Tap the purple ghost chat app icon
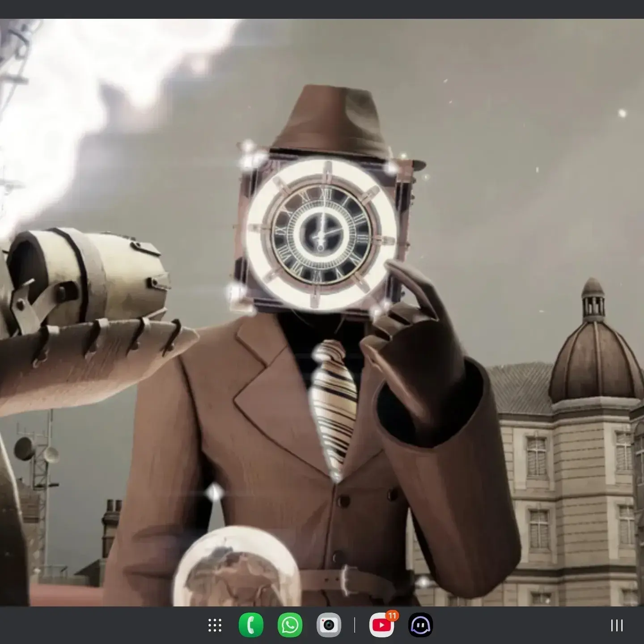The width and height of the screenshot is (644, 644). click(x=420, y=625)
